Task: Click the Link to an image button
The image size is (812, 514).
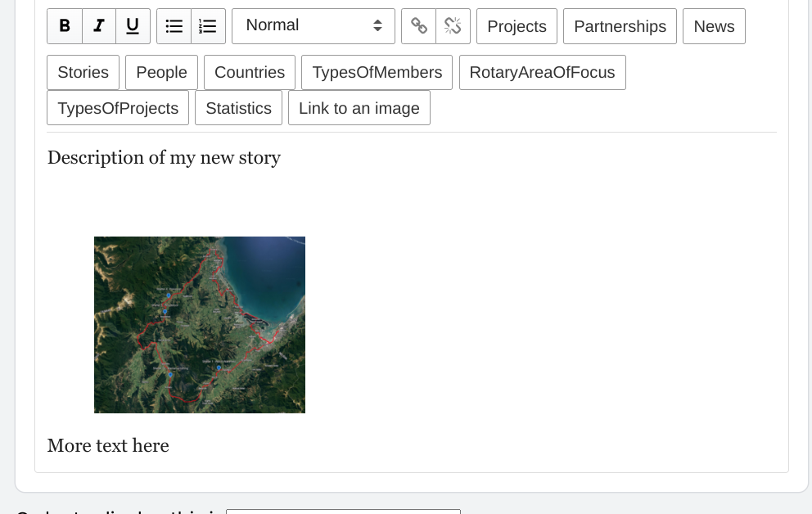Action: [x=359, y=108]
